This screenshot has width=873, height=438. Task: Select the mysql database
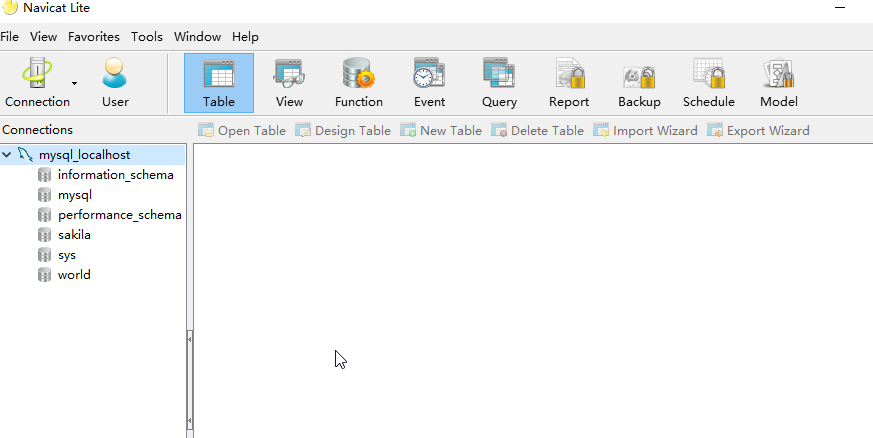tap(75, 195)
